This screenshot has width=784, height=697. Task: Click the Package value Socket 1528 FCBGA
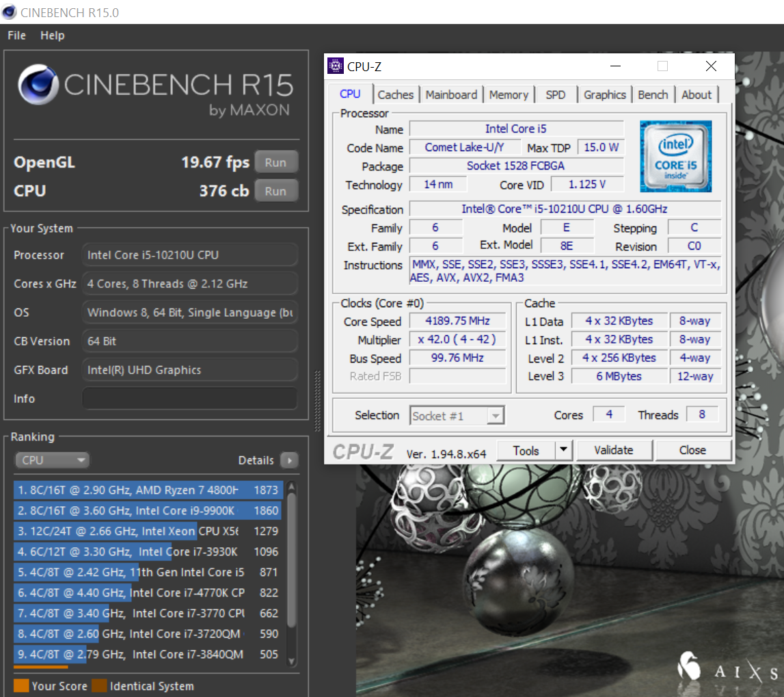coord(516,166)
